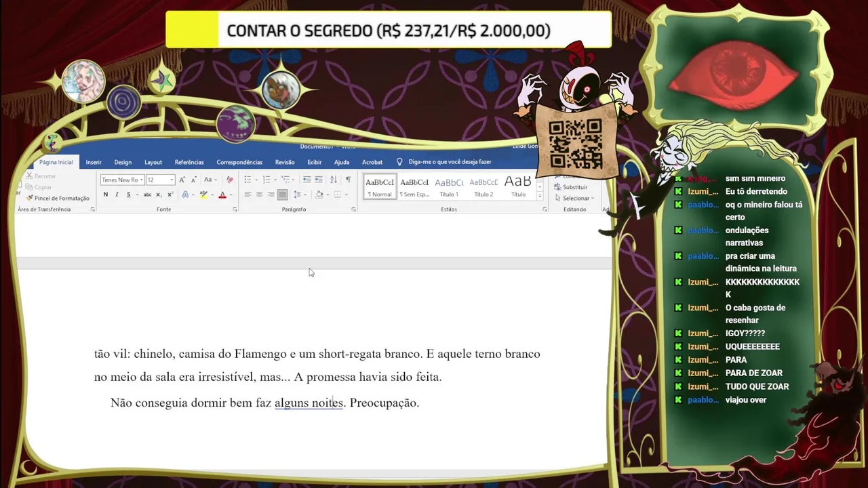Decrease font size with the shrink font icon
This screenshot has width=868, height=488.
click(x=194, y=180)
